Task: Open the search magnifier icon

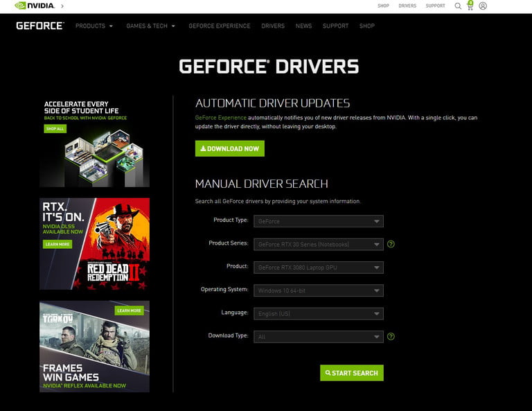Action: pyautogui.click(x=458, y=6)
